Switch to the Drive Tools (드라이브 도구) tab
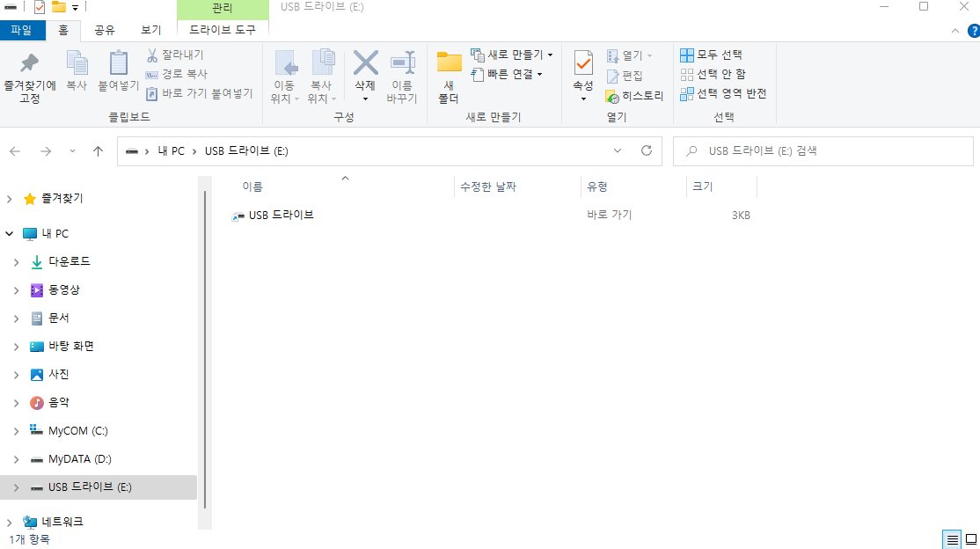This screenshot has height=549, width=980. [x=223, y=29]
